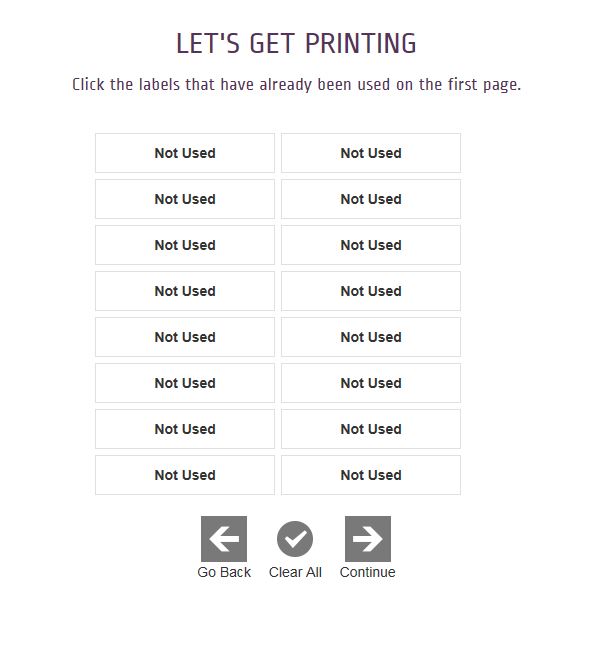The height and width of the screenshot is (654, 594).
Task: Select the third row left label
Action: pyautogui.click(x=185, y=245)
